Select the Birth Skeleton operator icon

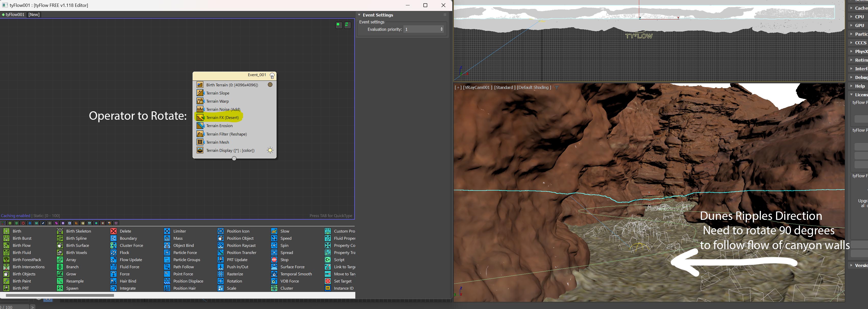(x=60, y=231)
